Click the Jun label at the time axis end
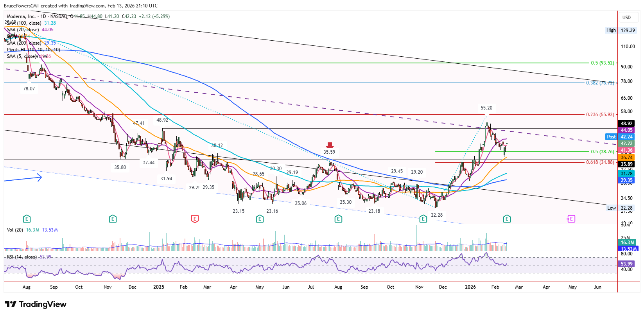 pyautogui.click(x=597, y=287)
